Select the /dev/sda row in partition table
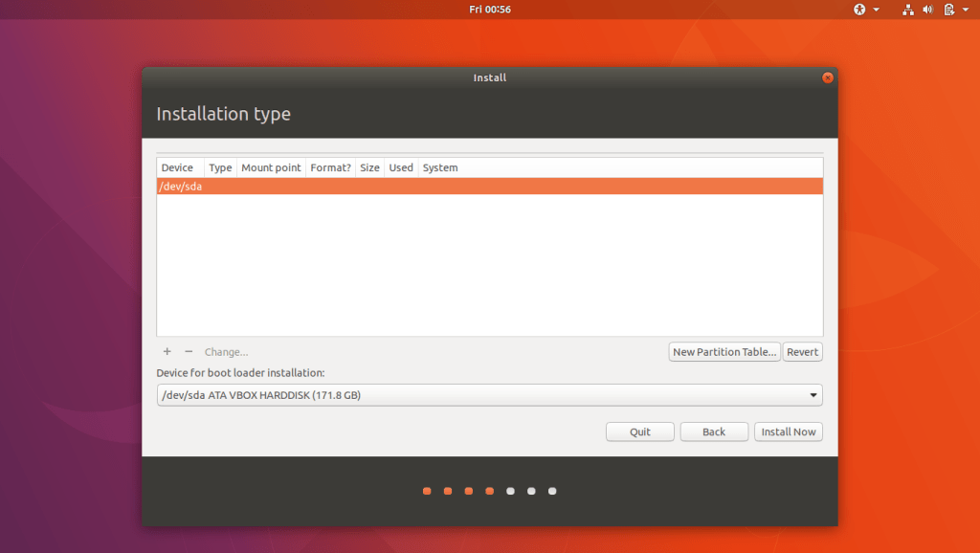This screenshot has height=553, width=980. click(489, 187)
